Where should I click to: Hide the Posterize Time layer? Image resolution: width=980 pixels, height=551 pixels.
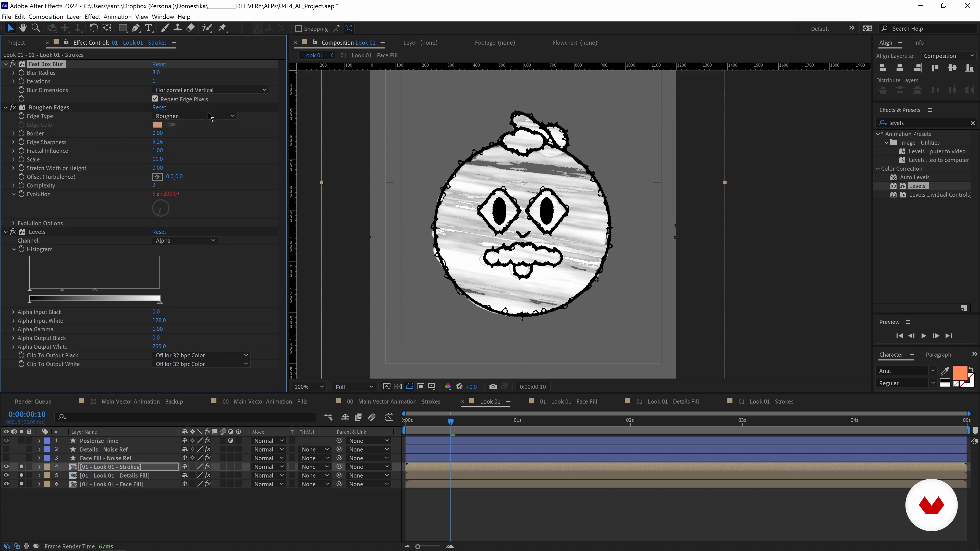click(x=6, y=441)
